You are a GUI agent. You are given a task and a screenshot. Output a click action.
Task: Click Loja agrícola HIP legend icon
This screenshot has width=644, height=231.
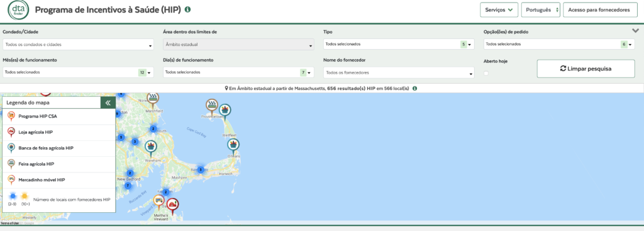11,132
